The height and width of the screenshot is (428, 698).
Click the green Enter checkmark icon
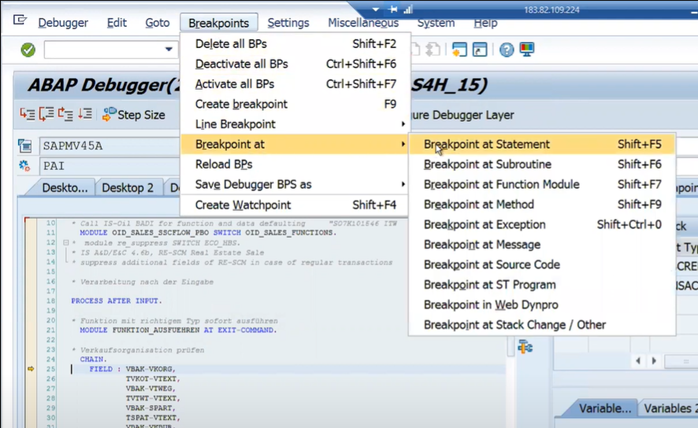(28, 49)
